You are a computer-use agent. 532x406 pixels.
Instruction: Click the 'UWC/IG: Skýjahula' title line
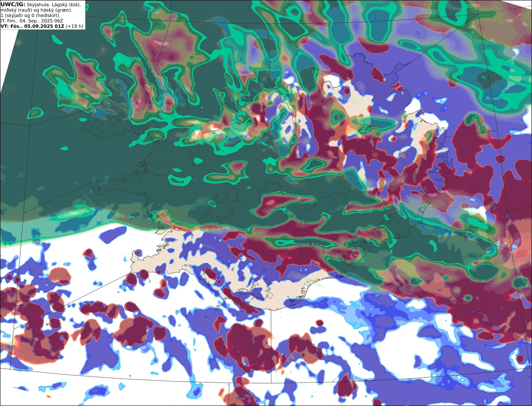pos(41,4)
